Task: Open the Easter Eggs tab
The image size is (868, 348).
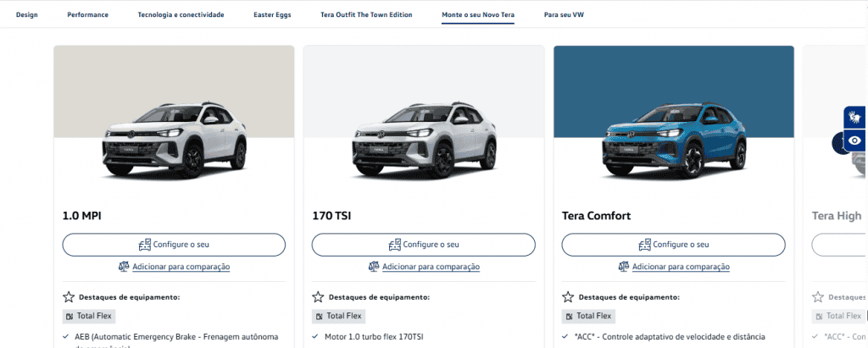Action: click(272, 15)
